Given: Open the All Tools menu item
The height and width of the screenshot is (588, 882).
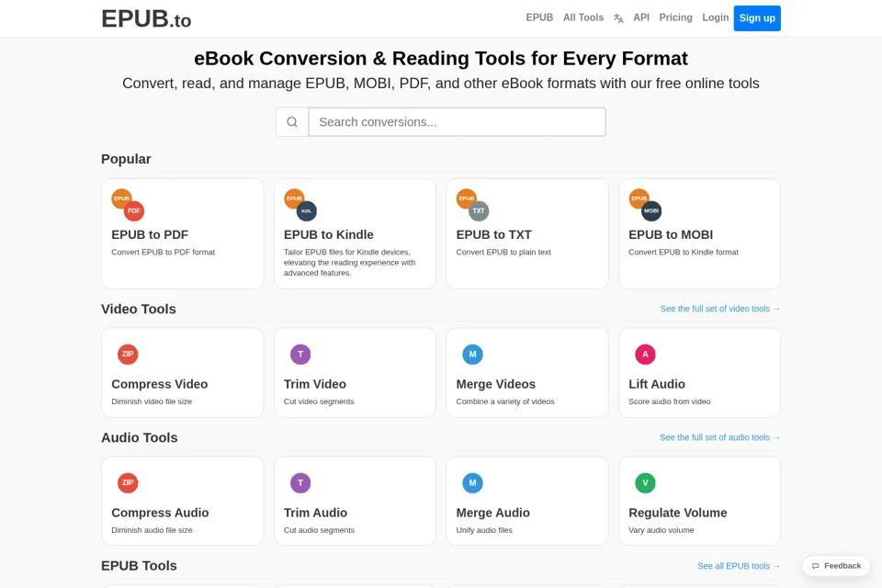Looking at the screenshot, I should 583,17.
